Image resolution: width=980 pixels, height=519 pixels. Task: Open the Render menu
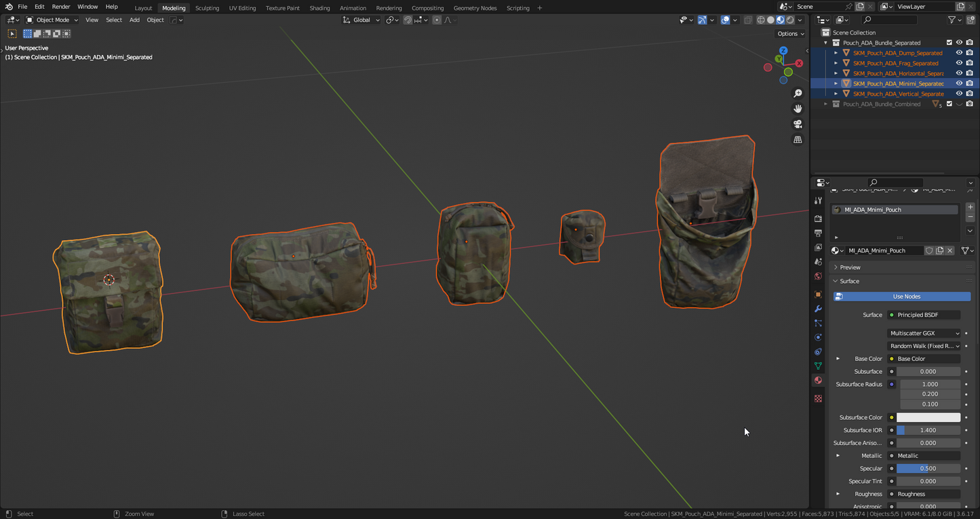(x=61, y=7)
